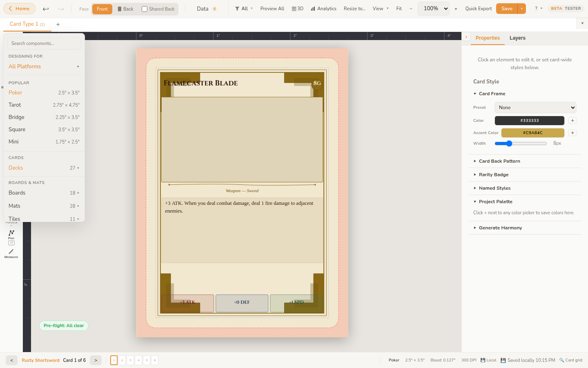588x368 pixels.
Task: Open the help question mark menu
Action: 538,9
